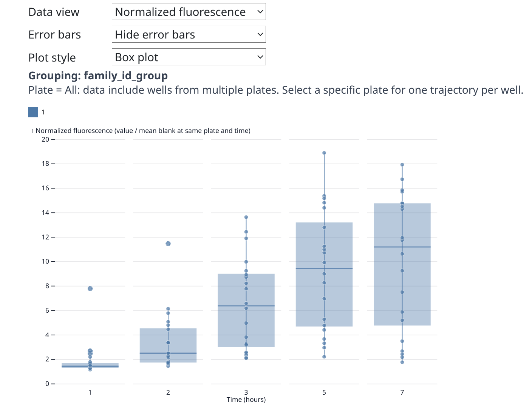Click the blue legend swatch for group 1
The image size is (532, 409).
33,112
